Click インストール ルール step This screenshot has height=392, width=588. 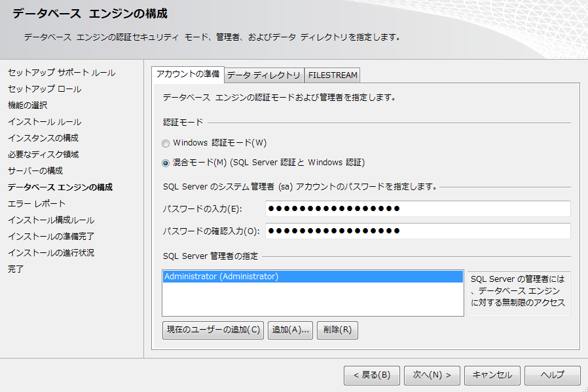coord(45,122)
